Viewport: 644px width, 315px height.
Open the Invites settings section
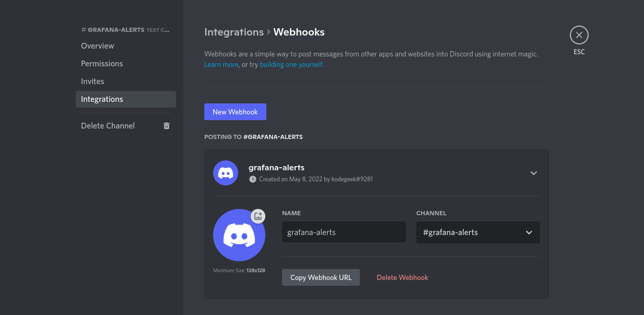pos(92,81)
